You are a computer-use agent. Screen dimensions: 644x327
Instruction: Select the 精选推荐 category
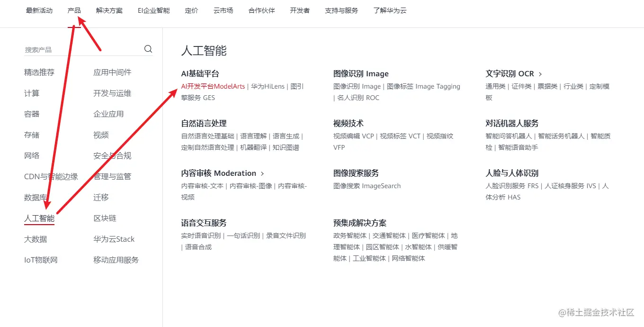39,73
